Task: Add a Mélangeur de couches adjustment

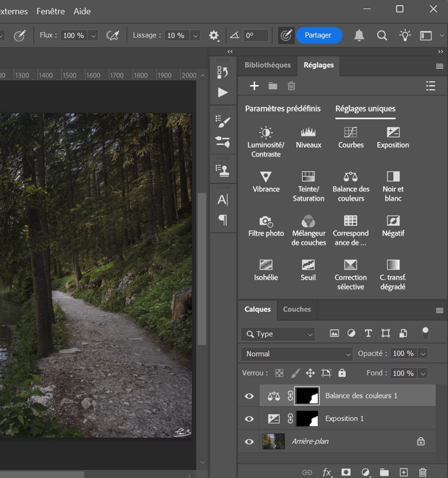Action: [x=308, y=230]
